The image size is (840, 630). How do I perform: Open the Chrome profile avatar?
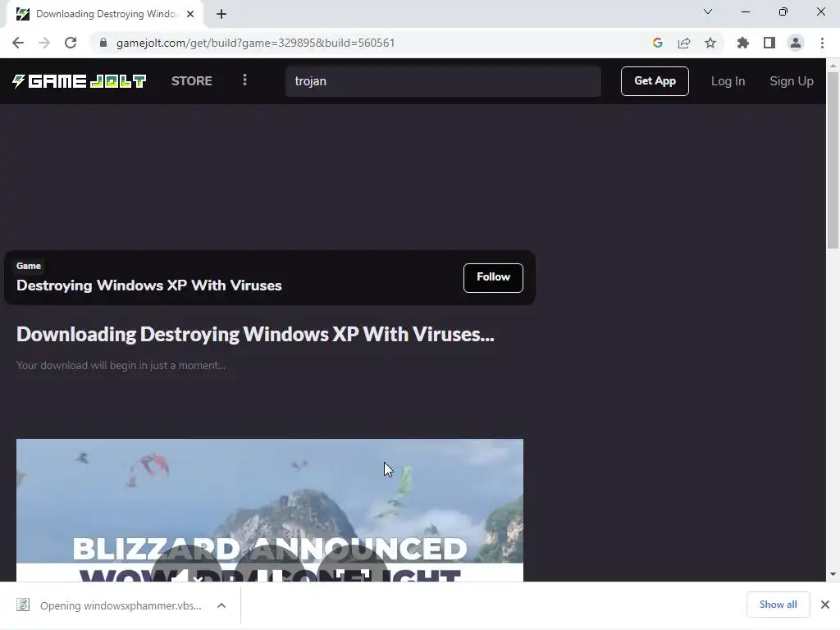pos(796,43)
